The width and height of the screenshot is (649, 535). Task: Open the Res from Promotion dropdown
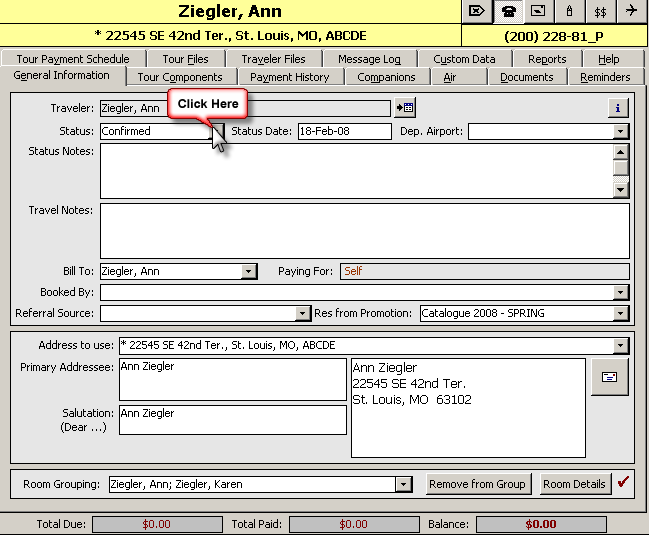[621, 314]
